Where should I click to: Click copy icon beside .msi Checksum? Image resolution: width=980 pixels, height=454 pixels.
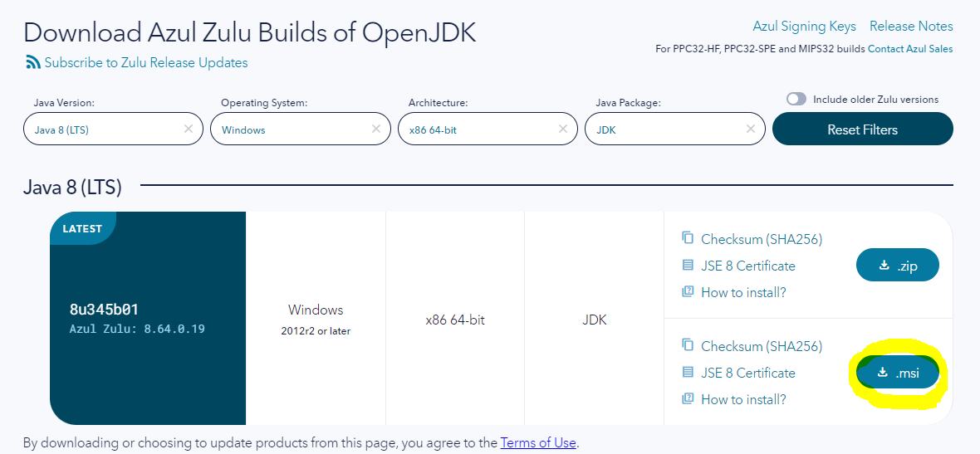click(x=688, y=344)
